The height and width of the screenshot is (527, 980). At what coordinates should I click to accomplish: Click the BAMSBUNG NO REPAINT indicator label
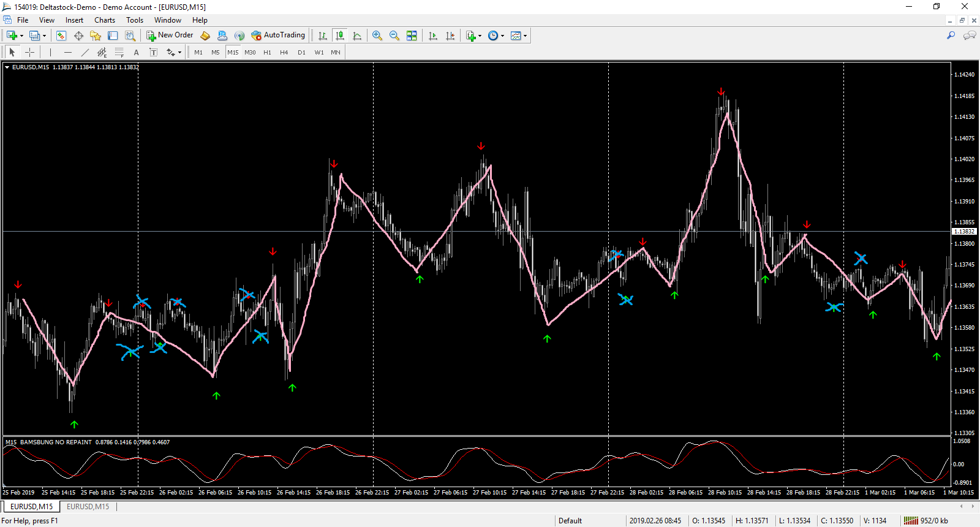(x=56, y=442)
